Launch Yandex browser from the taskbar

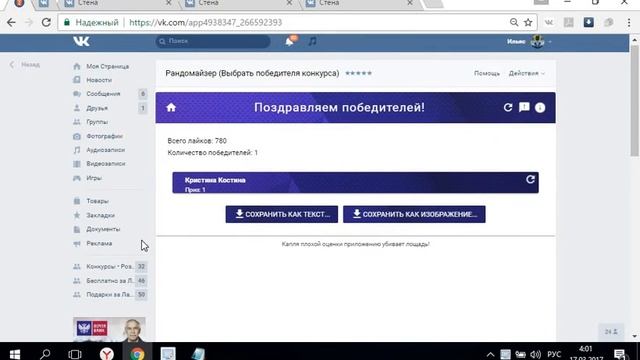click(x=107, y=353)
